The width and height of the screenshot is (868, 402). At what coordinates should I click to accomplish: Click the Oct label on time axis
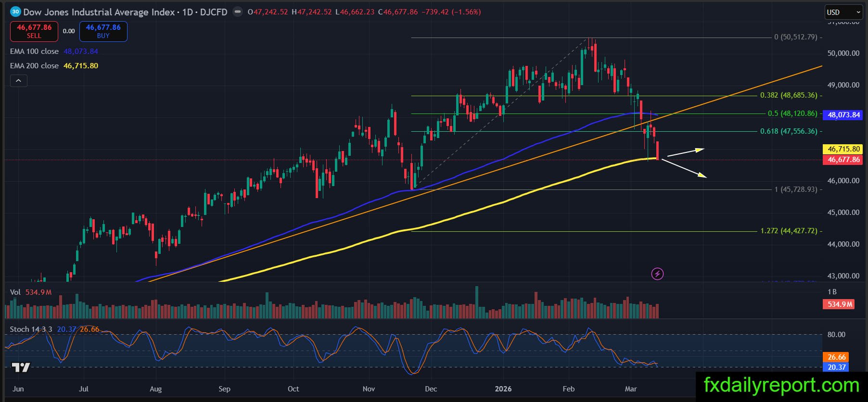click(293, 389)
